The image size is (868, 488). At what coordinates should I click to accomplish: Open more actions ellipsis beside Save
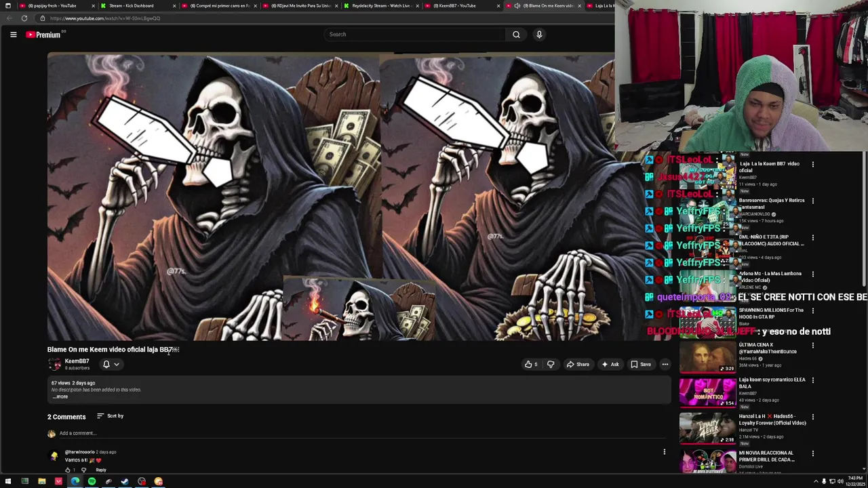pos(665,365)
